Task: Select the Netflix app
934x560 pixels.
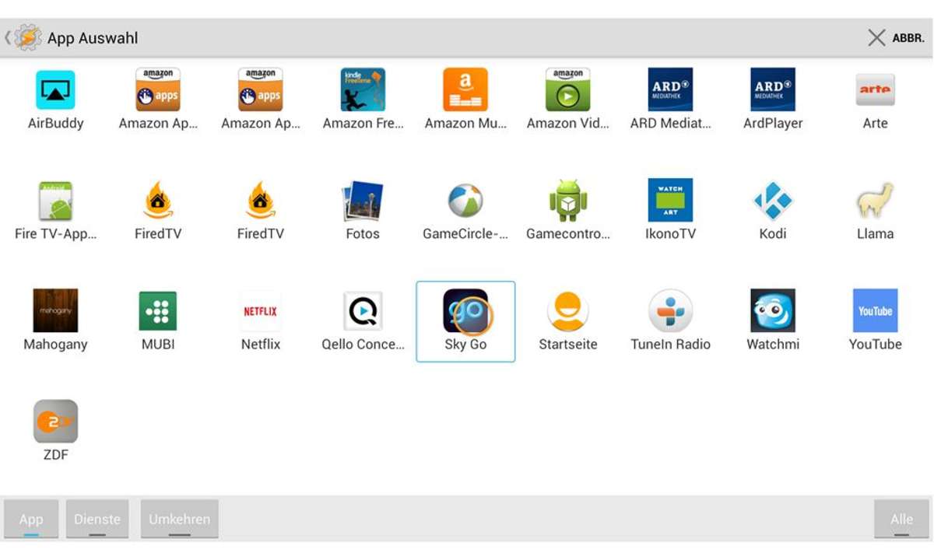Action: pos(260,320)
